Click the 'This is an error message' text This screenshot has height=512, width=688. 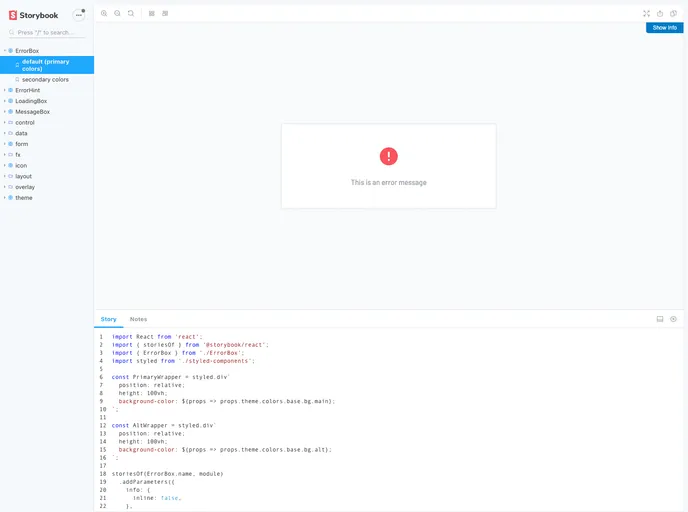pos(388,183)
